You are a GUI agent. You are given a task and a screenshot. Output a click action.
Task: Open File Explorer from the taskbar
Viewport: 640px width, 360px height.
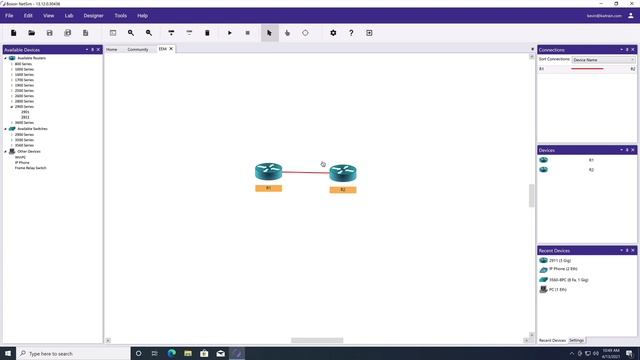point(188,353)
